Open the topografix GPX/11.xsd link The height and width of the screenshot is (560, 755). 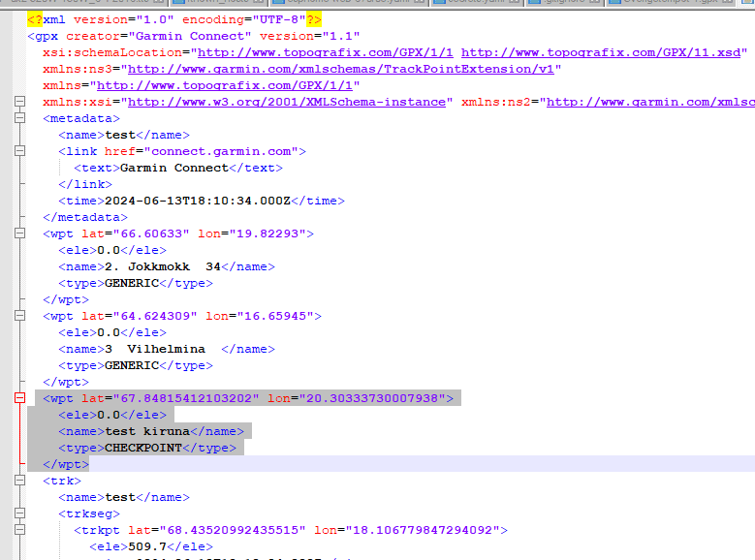[x=603, y=52]
